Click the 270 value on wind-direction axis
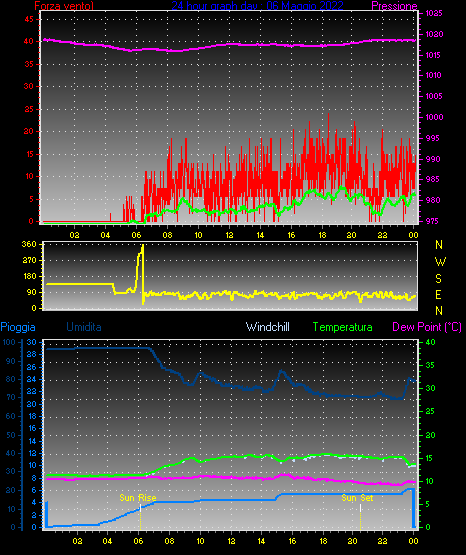Image resolution: width=466 pixels, height=555 pixels. [x=29, y=260]
